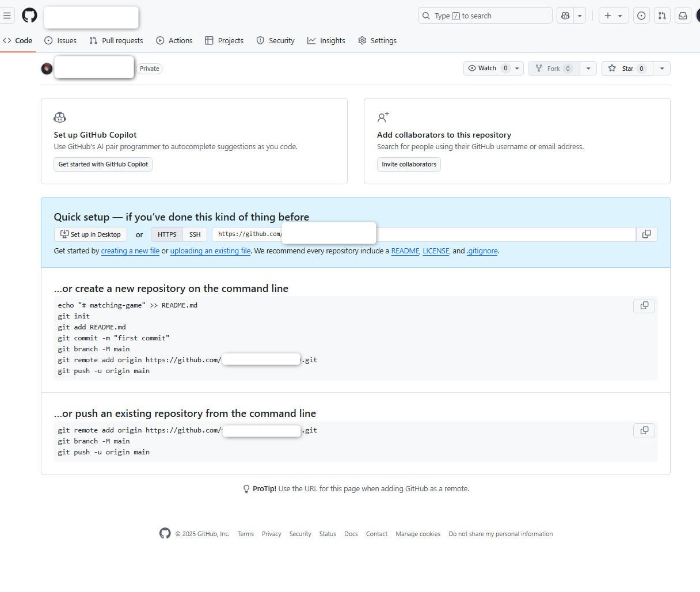Copy the new repository command block

pyautogui.click(x=644, y=305)
